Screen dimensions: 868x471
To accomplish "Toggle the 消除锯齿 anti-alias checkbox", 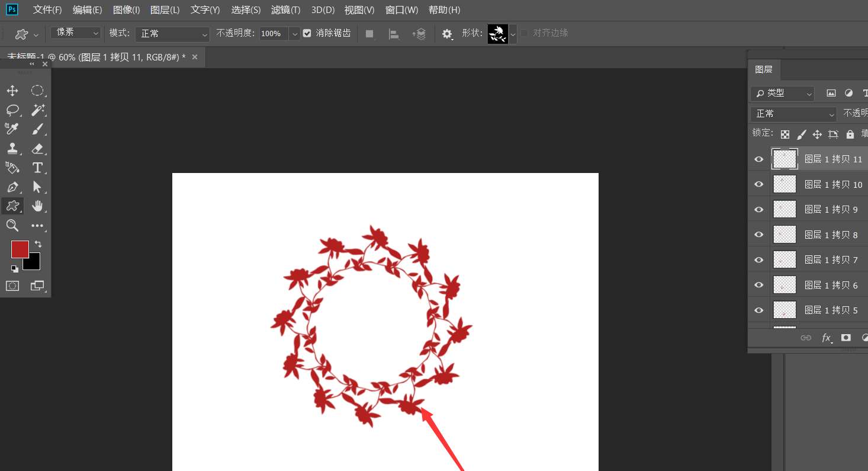I will (307, 33).
